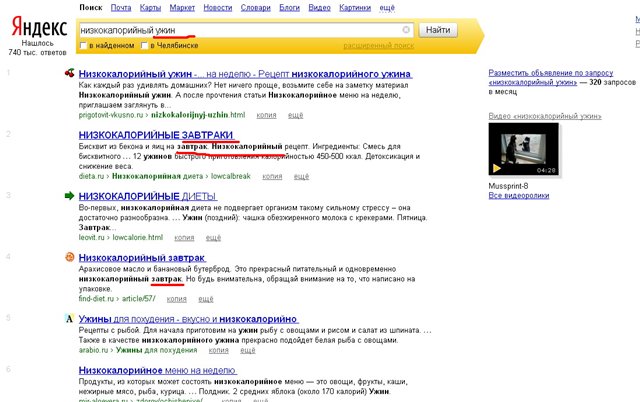
Task: Click the orange favicon beside Низкокалорийный завтрак
Action: tap(69, 257)
